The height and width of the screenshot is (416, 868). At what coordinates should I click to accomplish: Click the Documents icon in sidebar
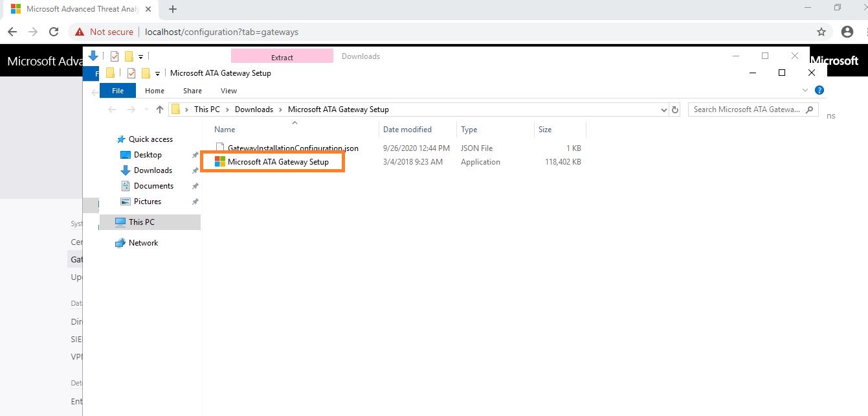click(126, 186)
